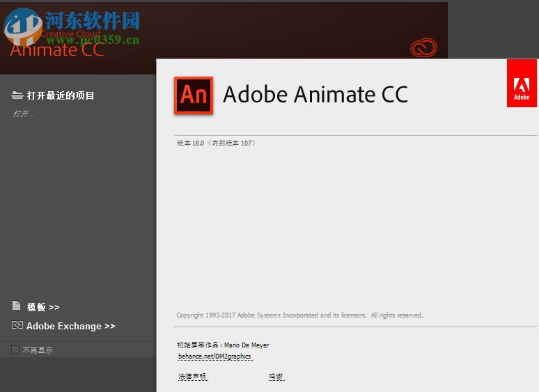Open the 打开... recent file entry
Screen dimensions: 539x392
23,113
